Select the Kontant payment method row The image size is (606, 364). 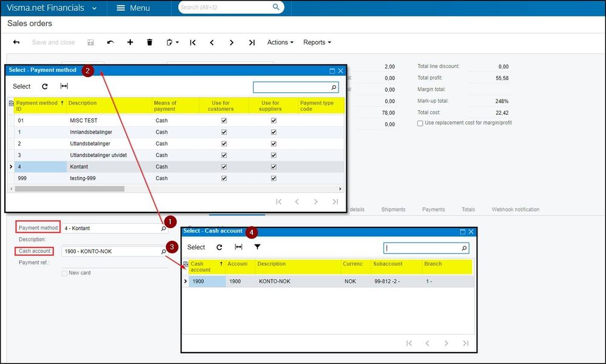click(x=177, y=167)
